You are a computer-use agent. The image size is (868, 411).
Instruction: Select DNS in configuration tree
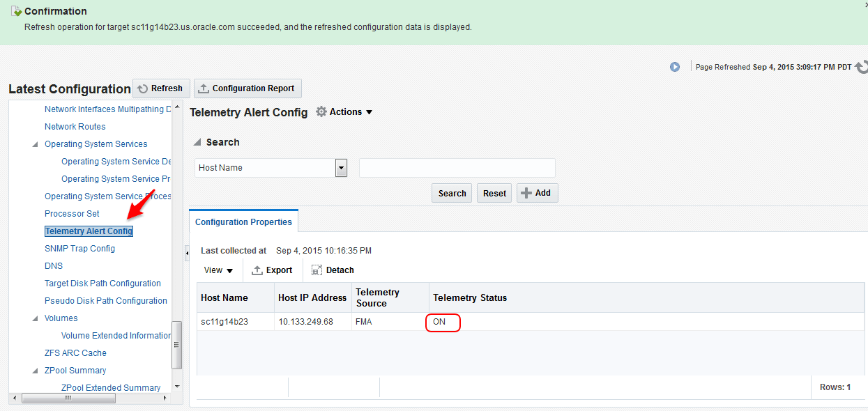click(54, 266)
